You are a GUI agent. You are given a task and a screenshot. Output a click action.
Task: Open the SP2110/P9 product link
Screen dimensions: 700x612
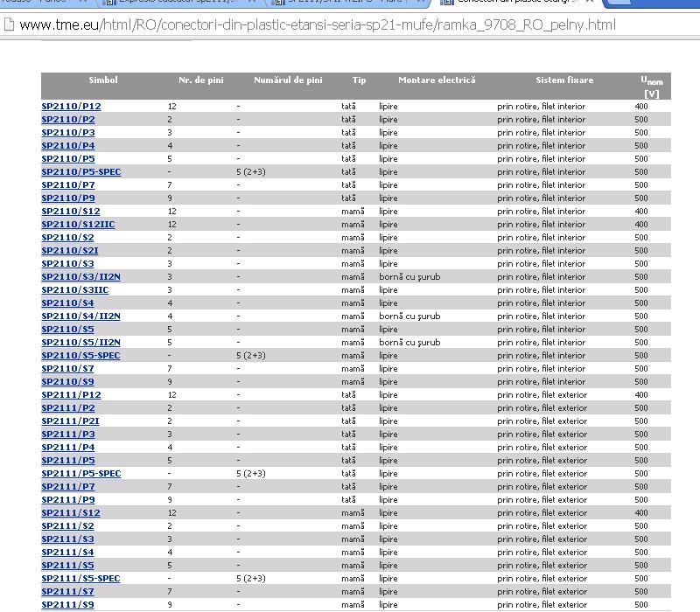coord(68,198)
